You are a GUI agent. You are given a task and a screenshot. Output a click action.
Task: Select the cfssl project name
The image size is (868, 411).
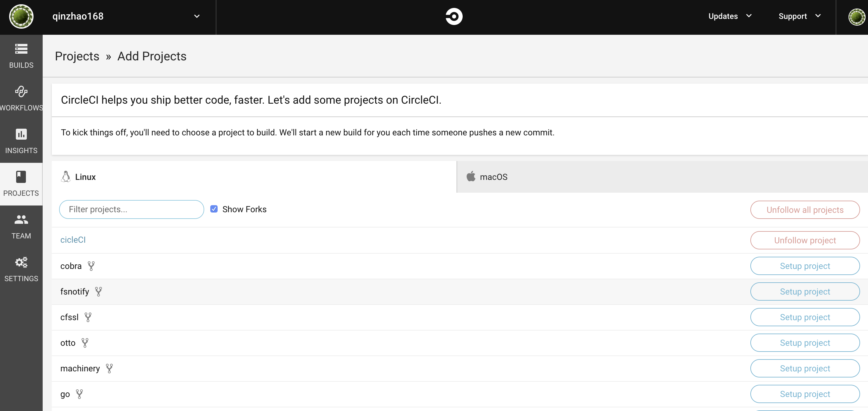pos(69,317)
